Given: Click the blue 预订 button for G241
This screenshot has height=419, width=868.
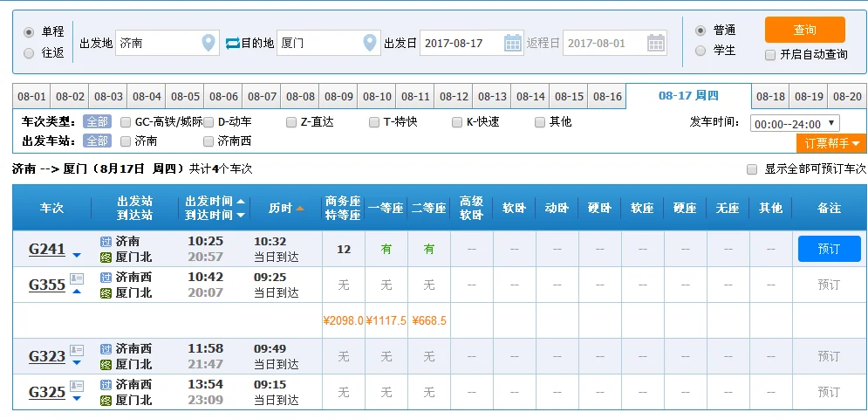Looking at the screenshot, I should point(830,249).
